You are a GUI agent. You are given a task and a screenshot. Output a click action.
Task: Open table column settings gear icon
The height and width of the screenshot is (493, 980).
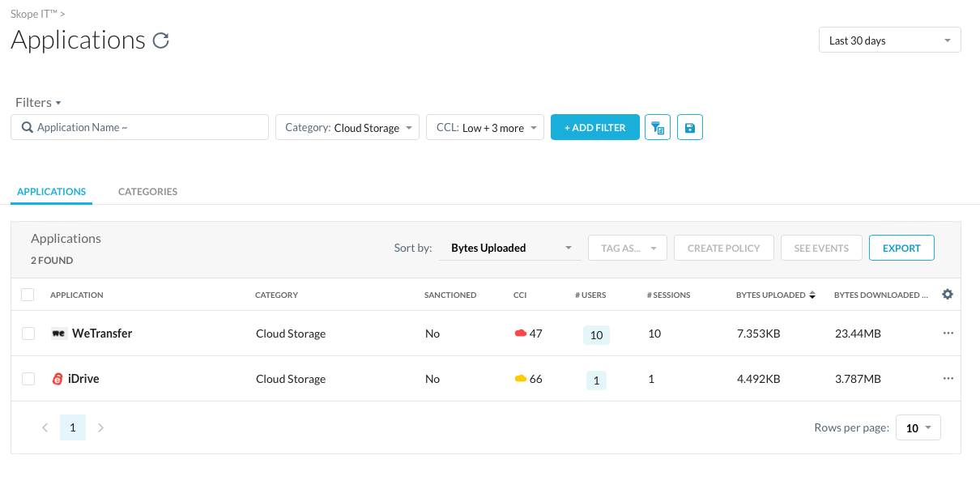(x=948, y=295)
